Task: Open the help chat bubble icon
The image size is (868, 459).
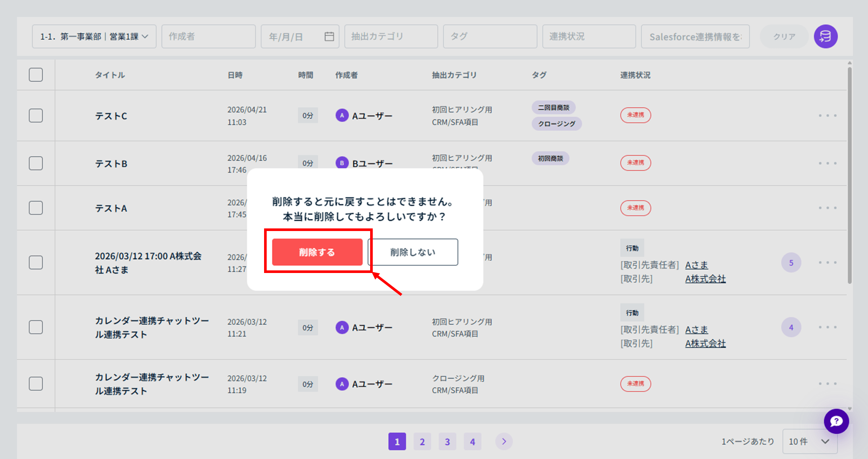Action: coord(836,421)
